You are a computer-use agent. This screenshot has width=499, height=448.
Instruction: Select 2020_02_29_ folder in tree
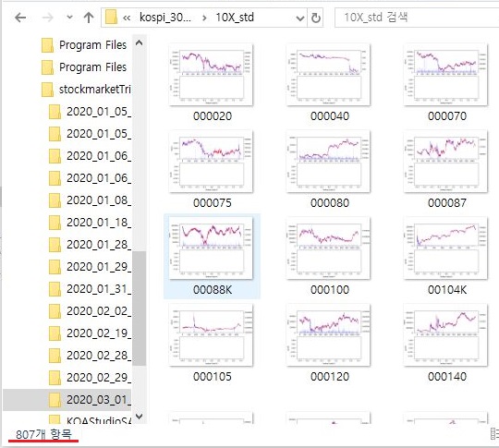pyautogui.click(x=90, y=378)
